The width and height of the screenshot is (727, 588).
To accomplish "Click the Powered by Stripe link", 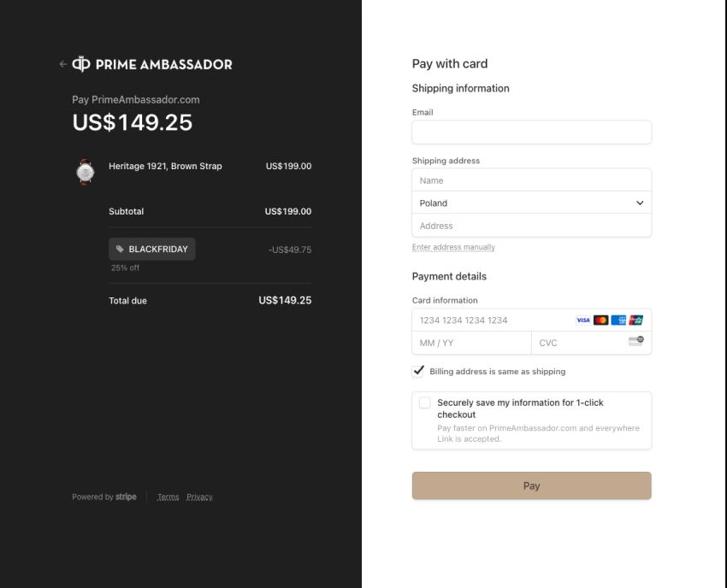I will click(104, 497).
